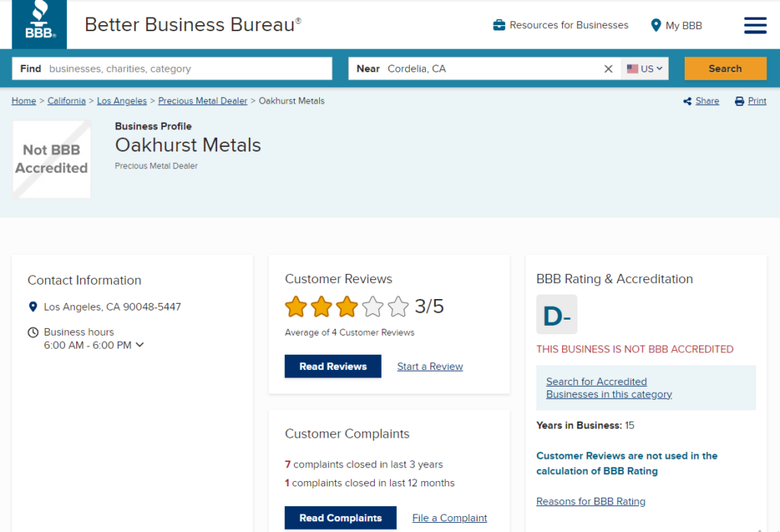Image resolution: width=780 pixels, height=532 pixels.
Task: Click the Oakhurst Metals breadcrumb text
Action: tap(292, 101)
